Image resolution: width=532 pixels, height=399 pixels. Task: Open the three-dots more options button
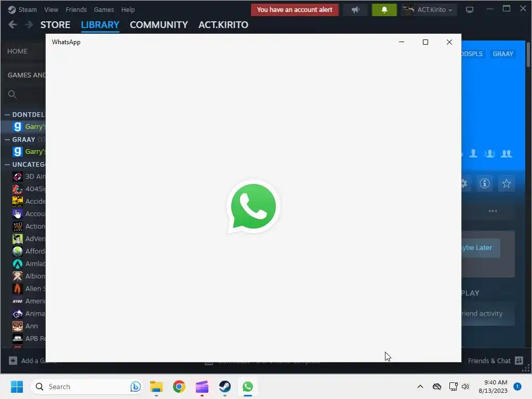pos(493,211)
